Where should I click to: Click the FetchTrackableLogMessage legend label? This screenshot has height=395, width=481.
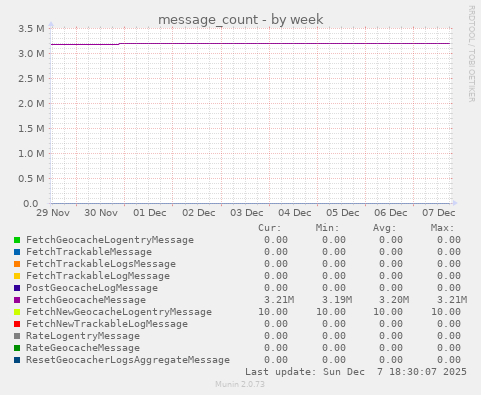tap(98, 276)
